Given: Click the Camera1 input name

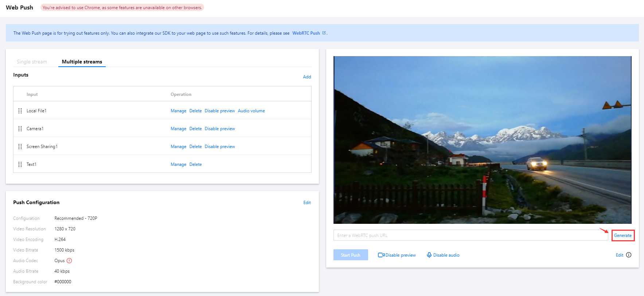Looking at the screenshot, I should 35,129.
